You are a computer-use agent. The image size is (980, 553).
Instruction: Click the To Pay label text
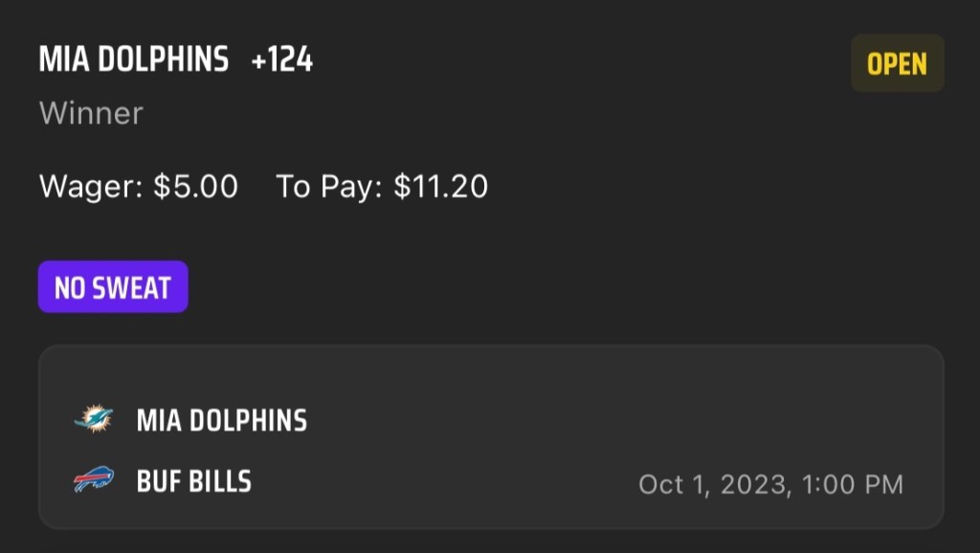pyautogui.click(x=328, y=186)
